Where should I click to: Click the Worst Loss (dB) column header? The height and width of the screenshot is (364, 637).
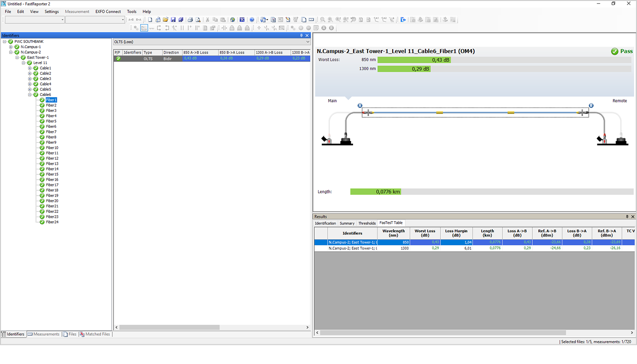click(x=425, y=233)
